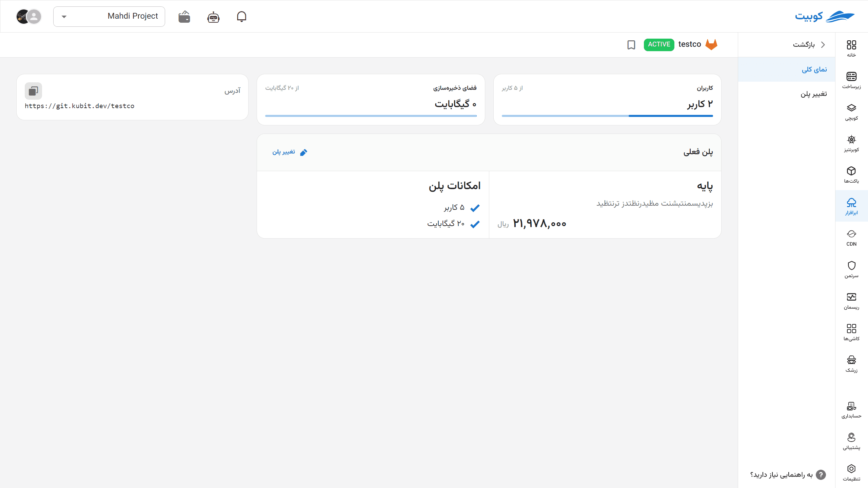Click the notifications bell icon
The width and height of the screenshot is (868, 488).
click(241, 16)
